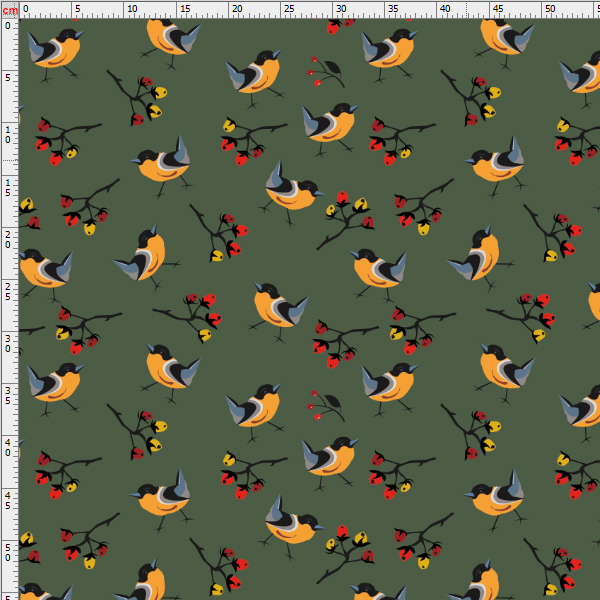Click the red cm unit label

(x=10, y=10)
